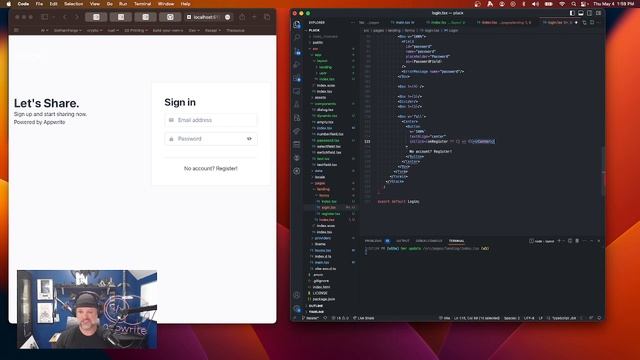Toggle password visibility eye icon

[249, 139]
